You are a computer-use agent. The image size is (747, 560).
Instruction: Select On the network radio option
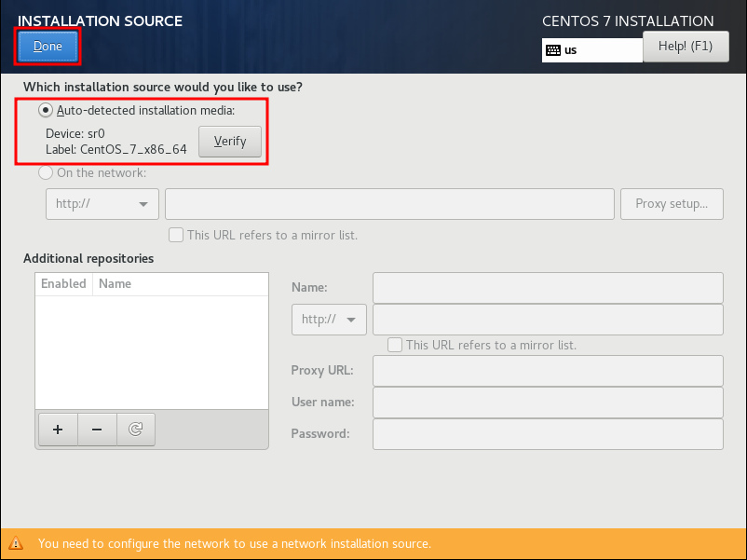[x=46, y=172]
